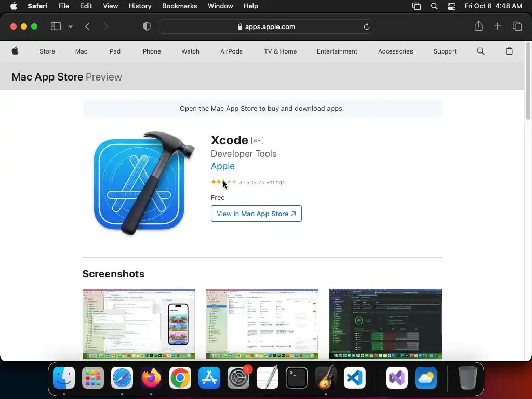
Task: Open the App Store from the Dock
Action: click(x=209, y=378)
